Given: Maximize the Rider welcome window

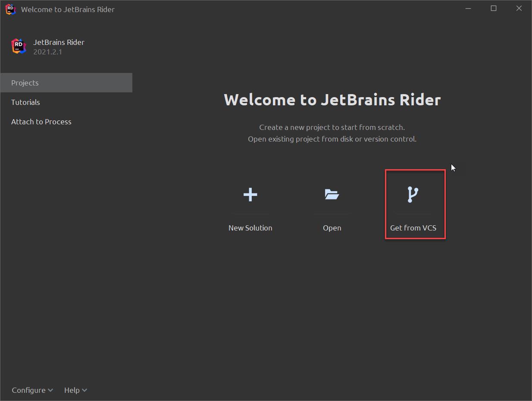Looking at the screenshot, I should point(494,9).
